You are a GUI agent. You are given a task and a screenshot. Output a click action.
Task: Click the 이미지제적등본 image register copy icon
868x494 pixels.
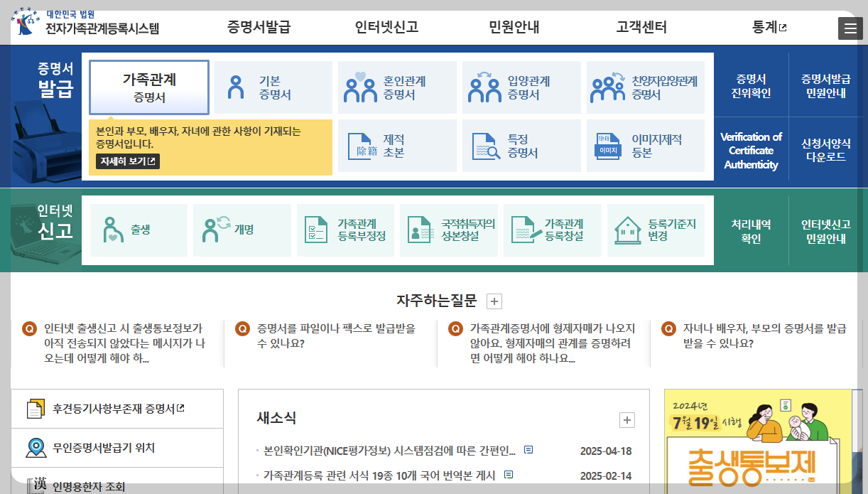(645, 146)
